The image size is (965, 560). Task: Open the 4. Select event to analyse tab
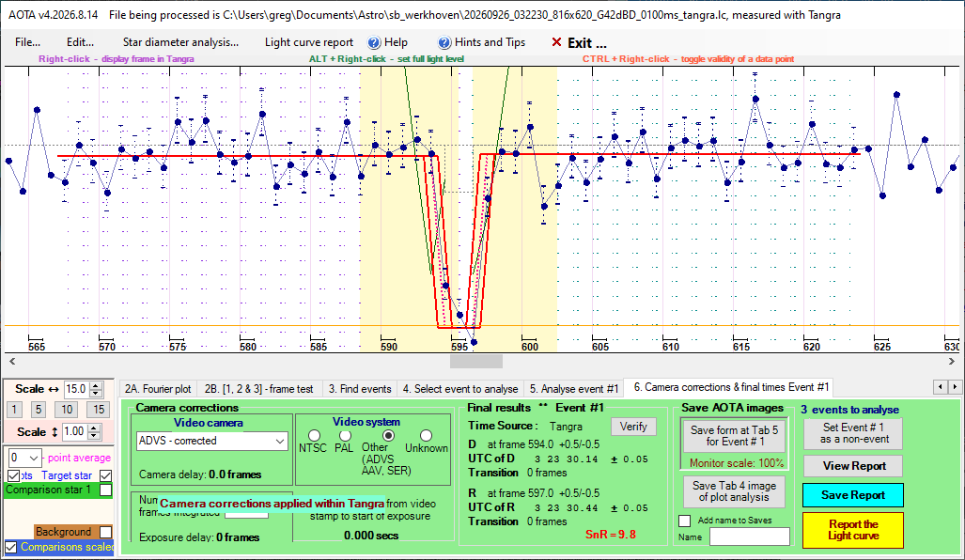coord(460,389)
